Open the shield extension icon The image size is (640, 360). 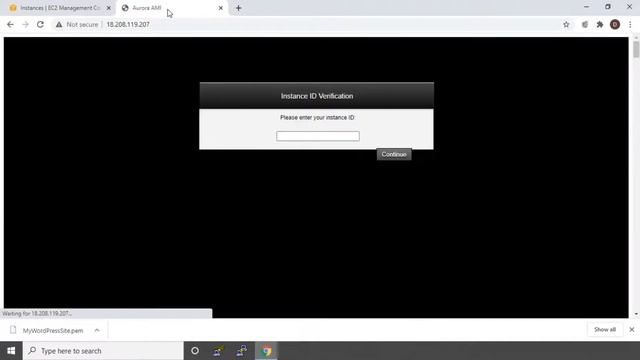coord(584,24)
